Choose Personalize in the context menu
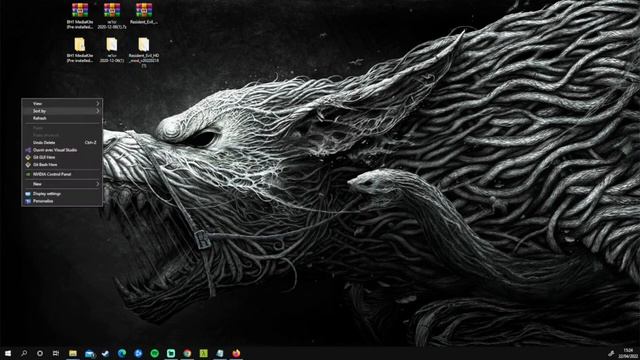640x360 pixels. pos(62,201)
